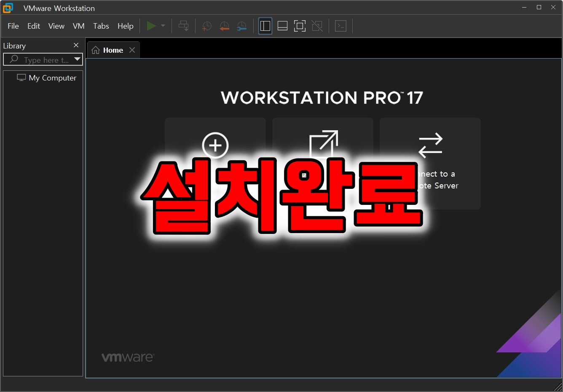Toggle the thumbnail bar view icon
563x392 pixels.
click(x=283, y=26)
